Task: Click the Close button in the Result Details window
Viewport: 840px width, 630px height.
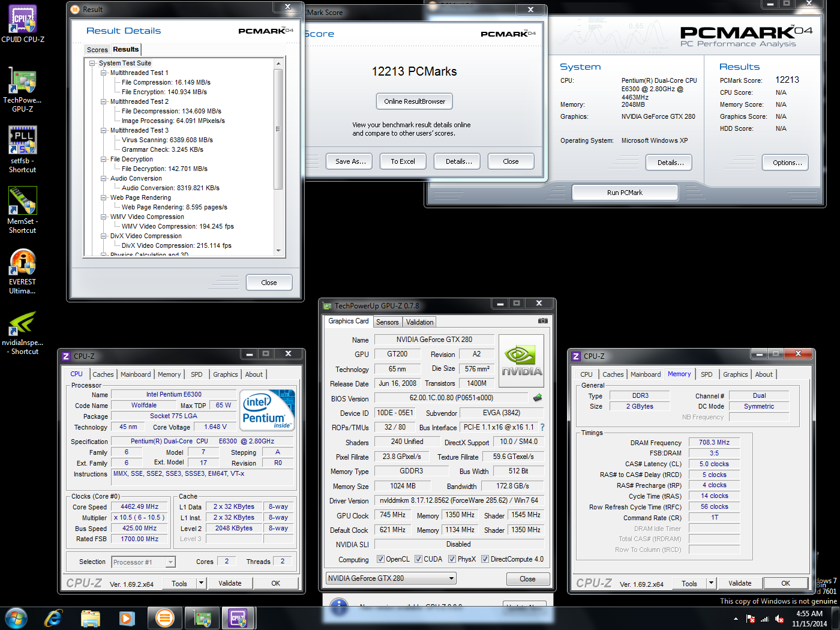Action: 269,283
